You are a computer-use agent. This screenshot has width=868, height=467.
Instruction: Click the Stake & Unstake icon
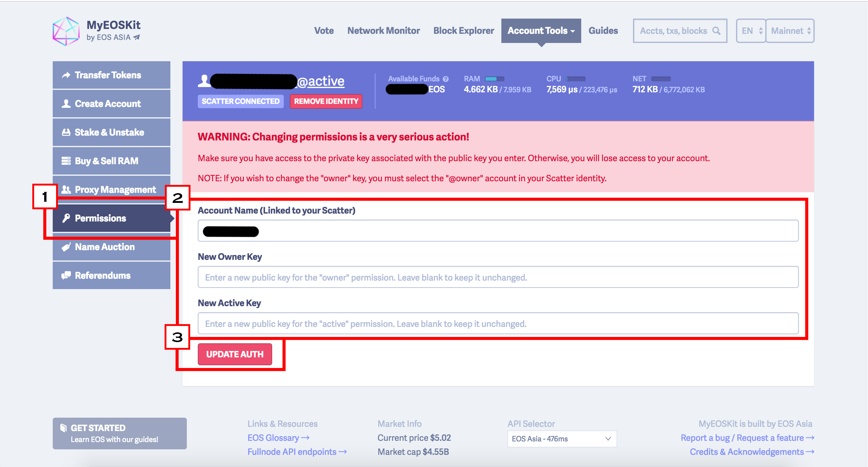66,132
